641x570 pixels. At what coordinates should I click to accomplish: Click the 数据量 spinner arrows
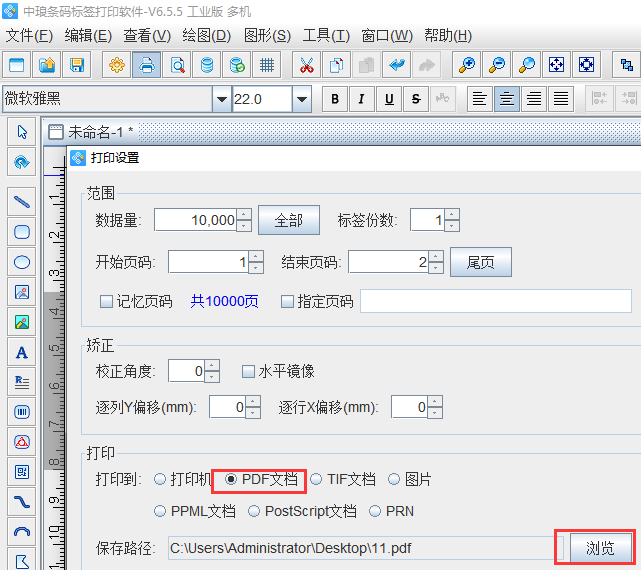click(x=244, y=220)
